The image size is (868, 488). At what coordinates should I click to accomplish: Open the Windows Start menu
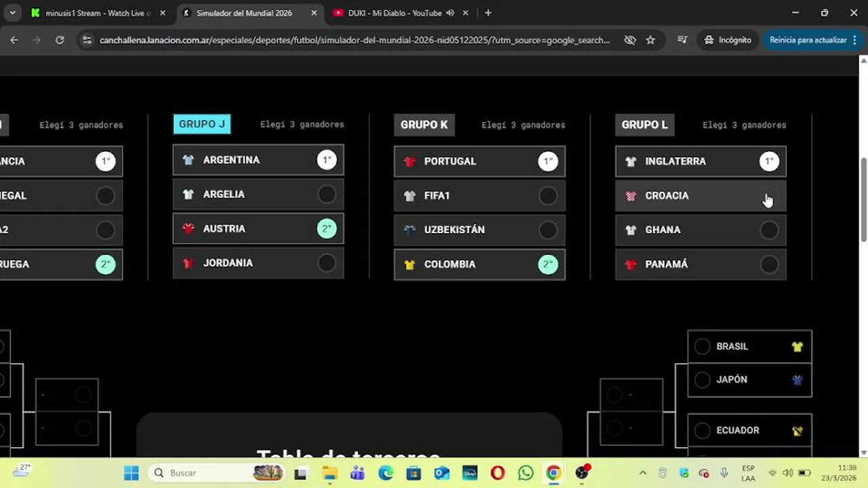point(132,472)
